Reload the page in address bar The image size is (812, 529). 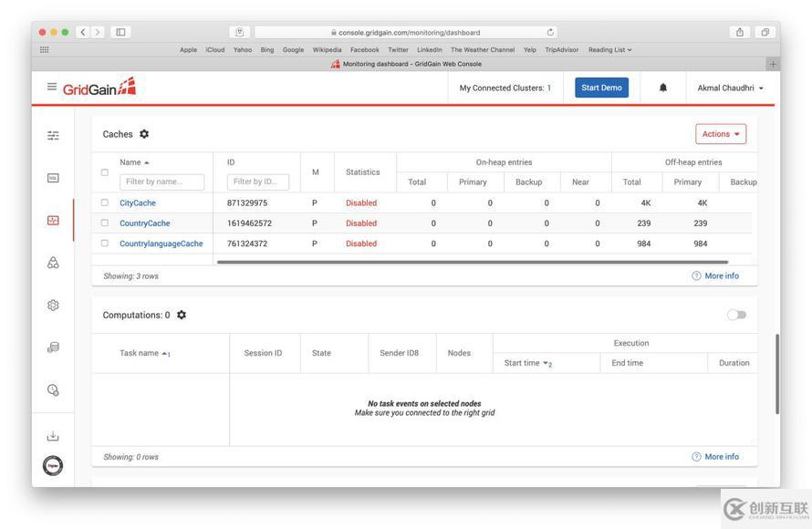pyautogui.click(x=550, y=32)
